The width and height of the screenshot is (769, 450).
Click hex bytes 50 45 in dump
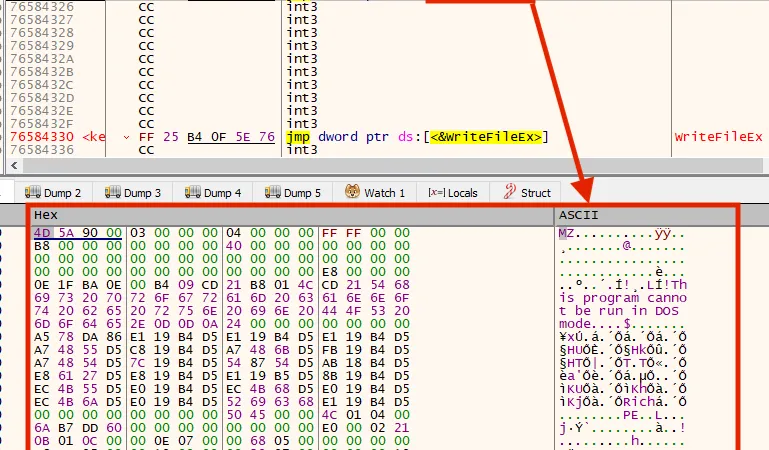click(x=246, y=415)
